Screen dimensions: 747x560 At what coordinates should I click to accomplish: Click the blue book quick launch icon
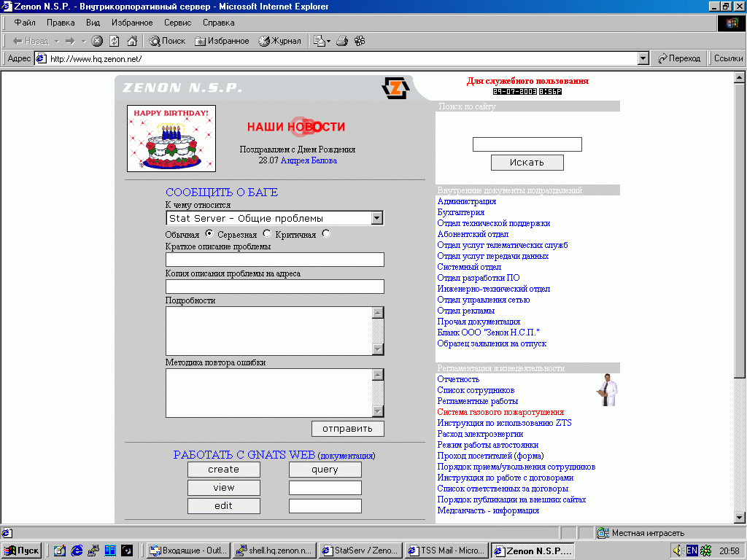click(x=110, y=551)
